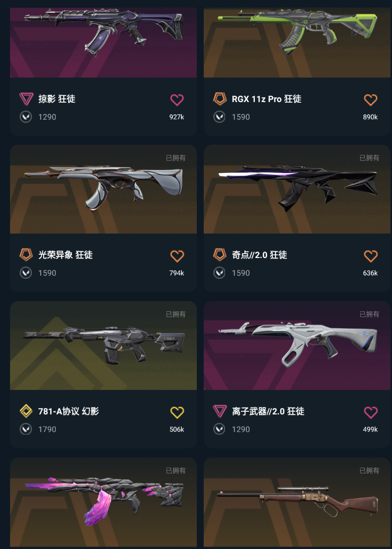Image resolution: width=392 pixels, height=549 pixels.
Task: Like the 光荣异象 狂徒 skin
Action: tap(177, 256)
